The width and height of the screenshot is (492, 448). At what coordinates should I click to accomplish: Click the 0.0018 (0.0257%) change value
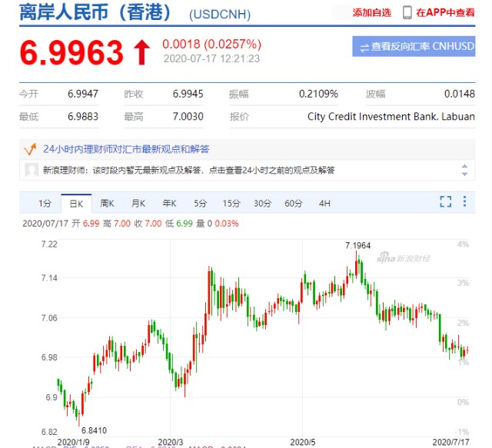[x=212, y=45]
